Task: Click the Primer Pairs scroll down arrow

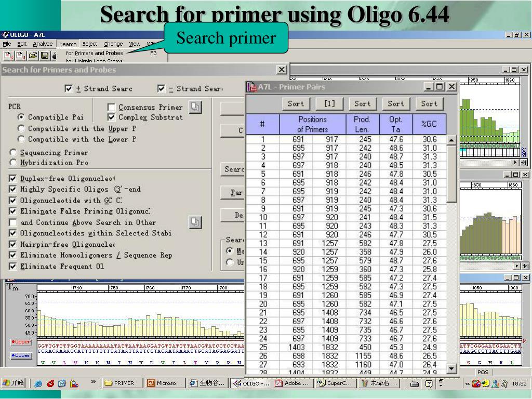Action: pyautogui.click(x=451, y=368)
